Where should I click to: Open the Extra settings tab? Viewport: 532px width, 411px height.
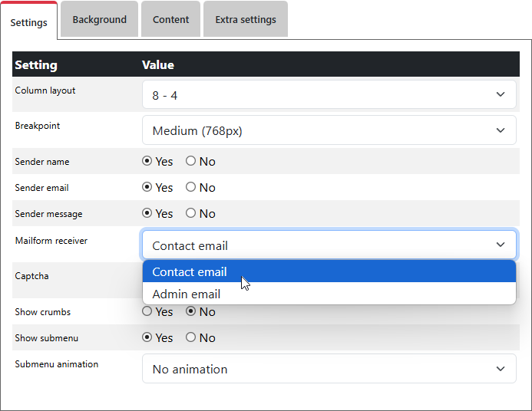pos(246,20)
